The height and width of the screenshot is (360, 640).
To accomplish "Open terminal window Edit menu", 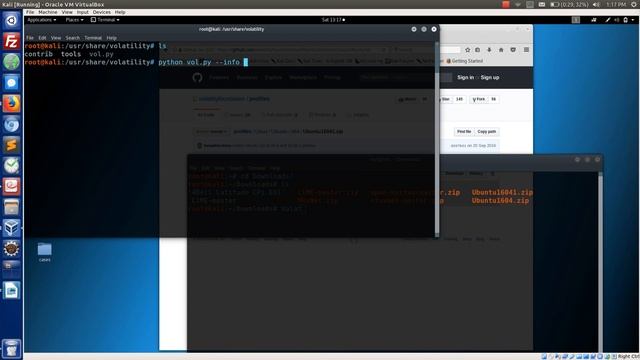I will click(x=42, y=38).
